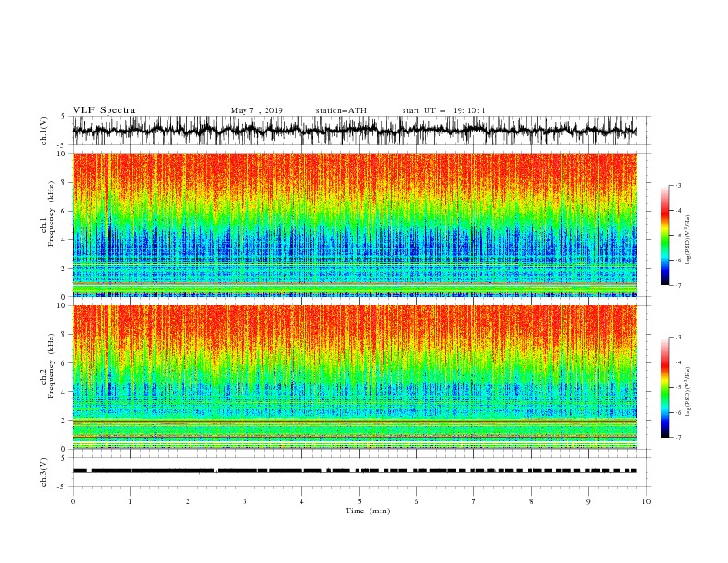Click the "start UT = 19:10:1" header text
Screen dimensions: 728x563
click(444, 110)
